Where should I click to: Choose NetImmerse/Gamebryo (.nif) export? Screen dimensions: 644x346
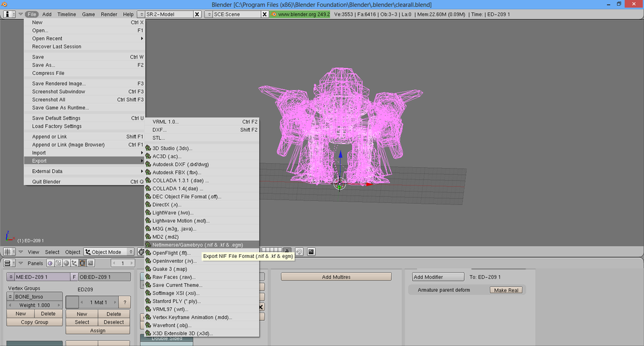click(x=202, y=245)
